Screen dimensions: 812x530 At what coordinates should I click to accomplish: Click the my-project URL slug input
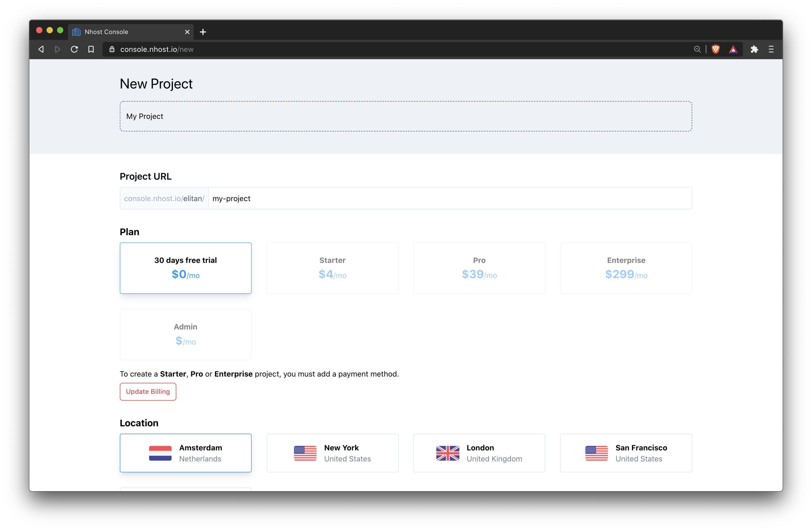coord(450,198)
